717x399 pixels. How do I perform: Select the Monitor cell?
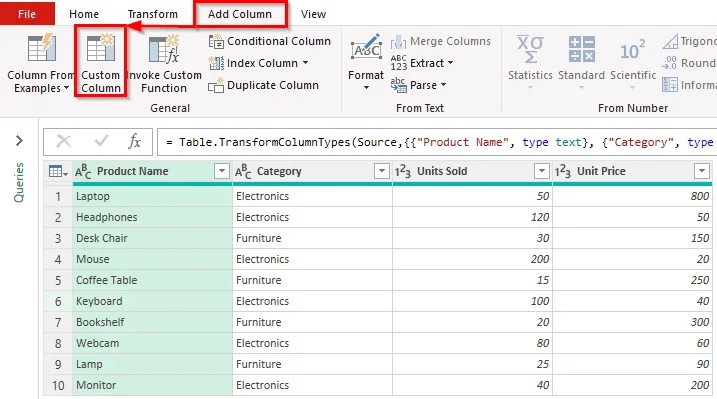(152, 386)
